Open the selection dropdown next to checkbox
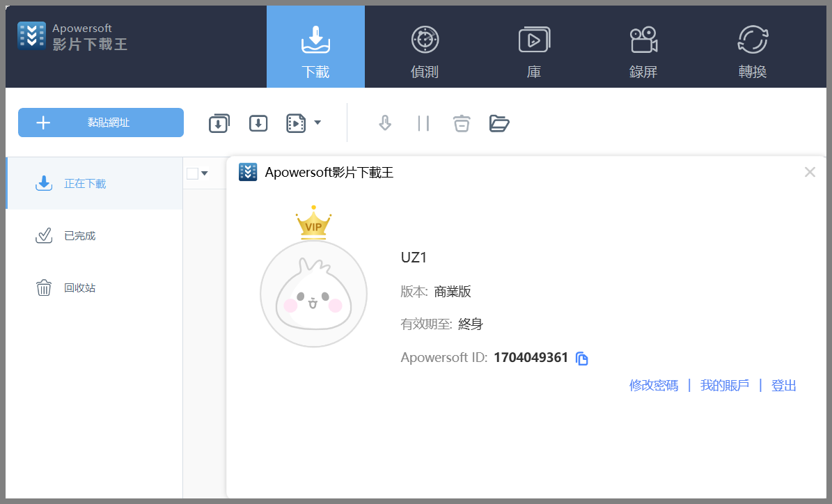This screenshot has height=504, width=832. 205,173
